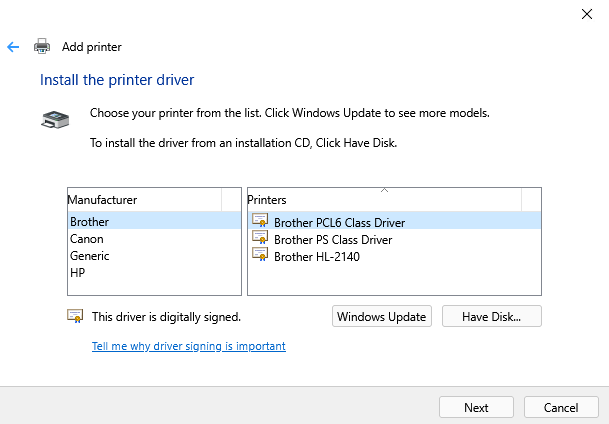609x424 pixels.
Task: Click the certificate icon beside Brother PS Class Driver
Action: 260,237
